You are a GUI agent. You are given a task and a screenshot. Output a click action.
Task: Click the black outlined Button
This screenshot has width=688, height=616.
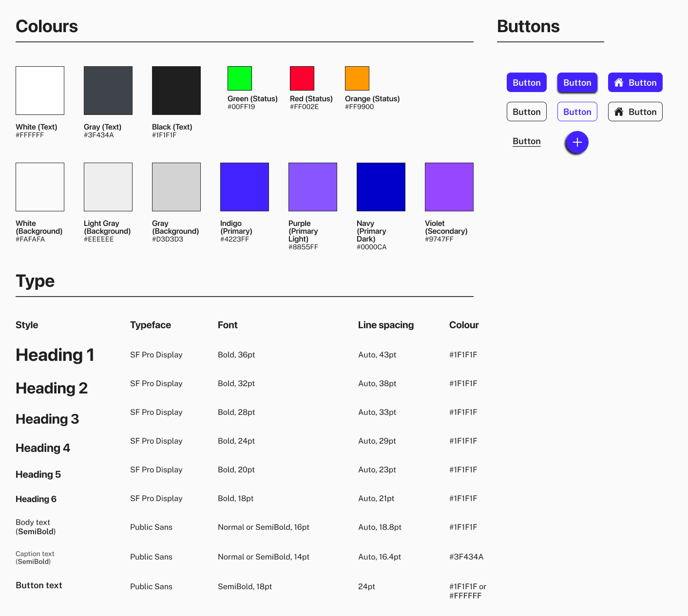(526, 112)
